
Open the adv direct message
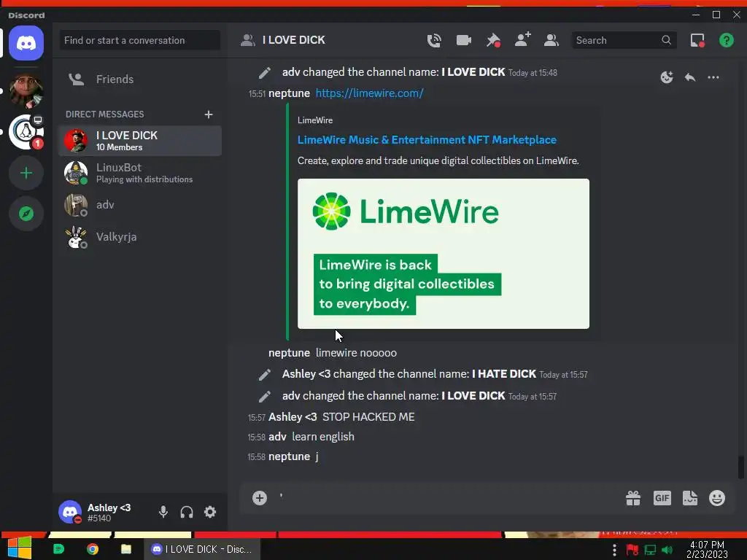[139, 205]
